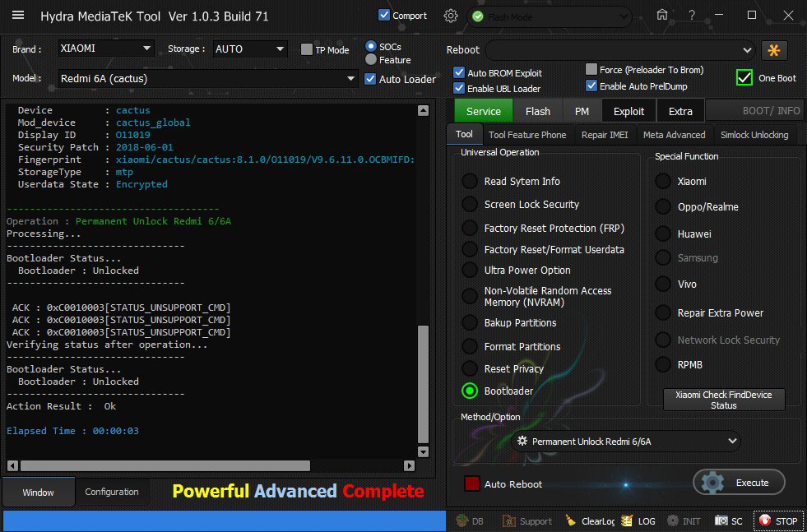Select the SOCs radio option

point(370,46)
